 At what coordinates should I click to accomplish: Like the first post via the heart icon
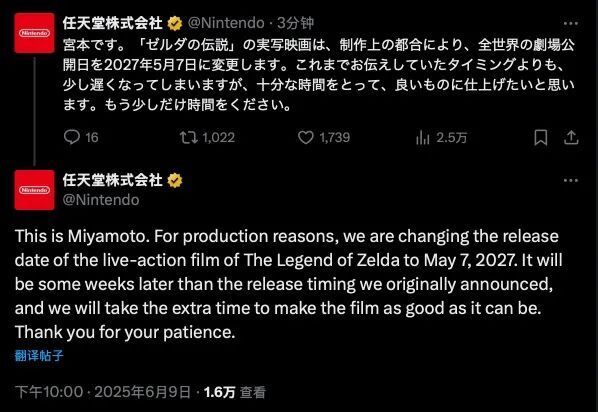coord(305,137)
